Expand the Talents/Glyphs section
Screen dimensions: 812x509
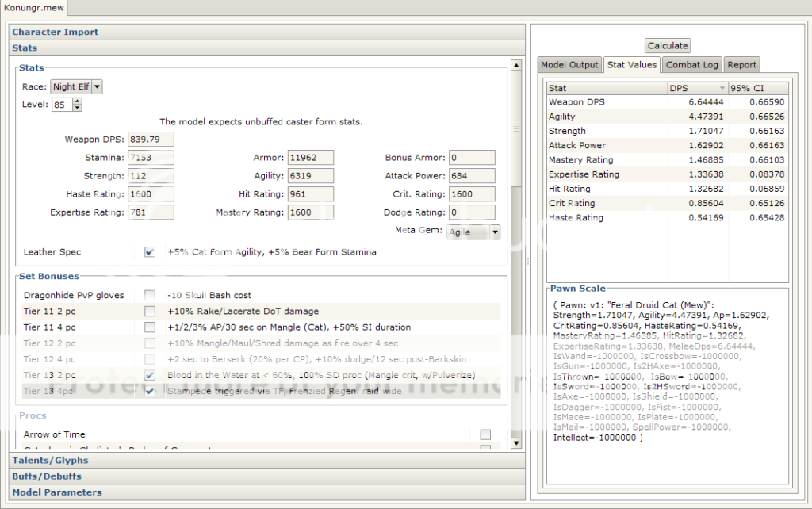[x=267, y=461]
